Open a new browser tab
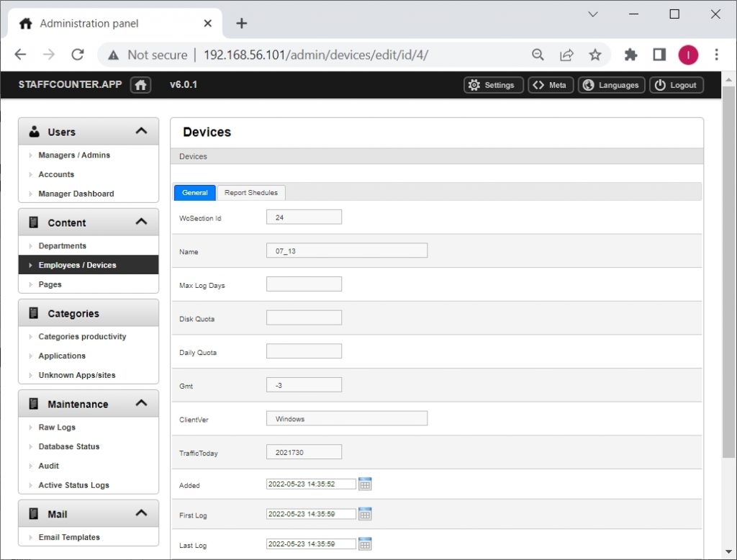Image resolution: width=737 pixels, height=560 pixels. pos(242,23)
